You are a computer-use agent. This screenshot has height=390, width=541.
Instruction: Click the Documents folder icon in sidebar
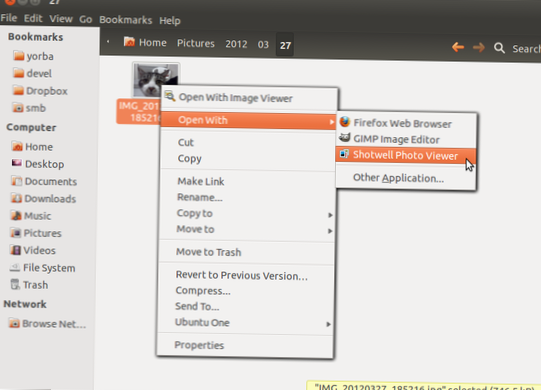[17, 181]
